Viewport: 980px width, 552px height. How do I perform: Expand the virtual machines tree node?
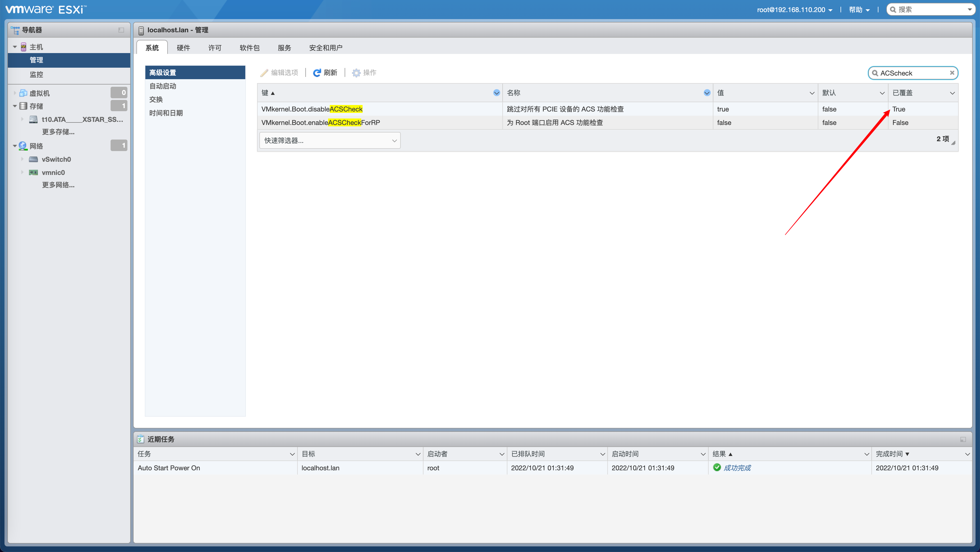15,93
